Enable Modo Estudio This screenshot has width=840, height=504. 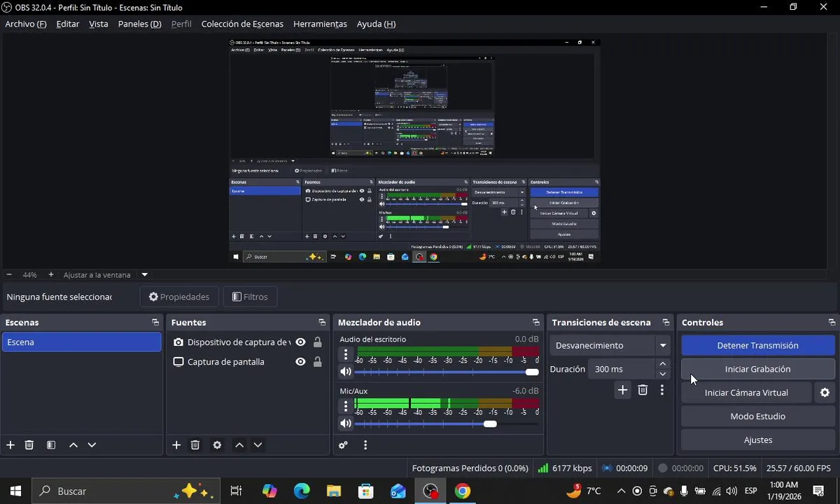tap(757, 416)
